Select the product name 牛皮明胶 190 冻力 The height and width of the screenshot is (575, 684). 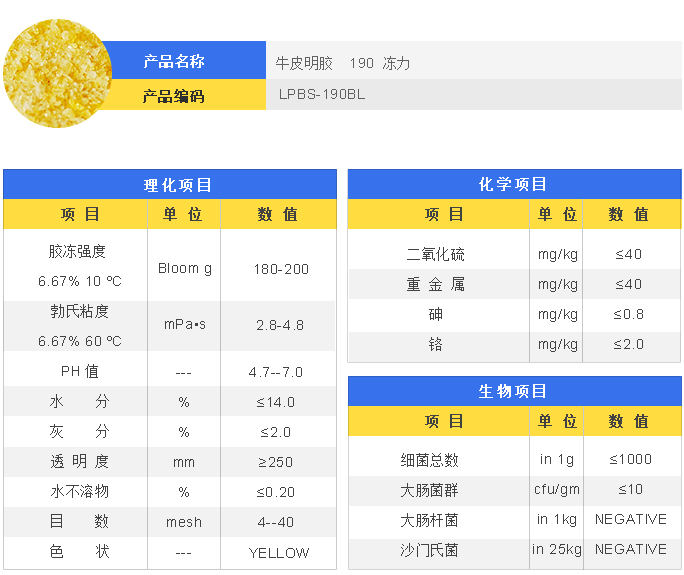[x=342, y=63]
